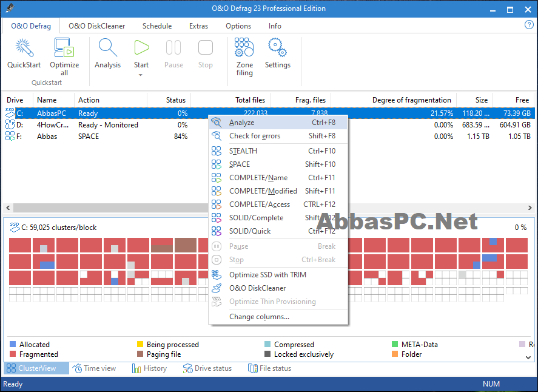The width and height of the screenshot is (538, 392).
Task: Click the SSD icon of drive C:
Action: tap(10, 113)
